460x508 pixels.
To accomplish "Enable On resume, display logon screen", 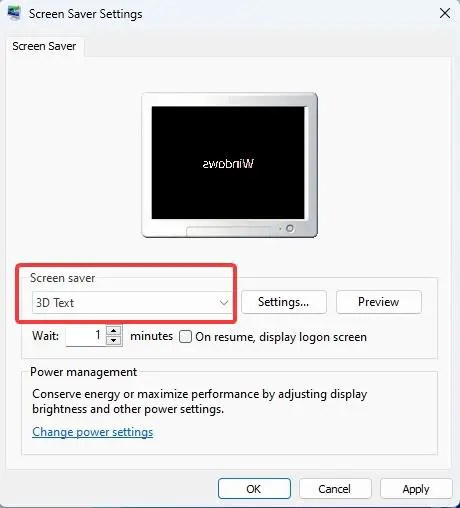I will [185, 337].
